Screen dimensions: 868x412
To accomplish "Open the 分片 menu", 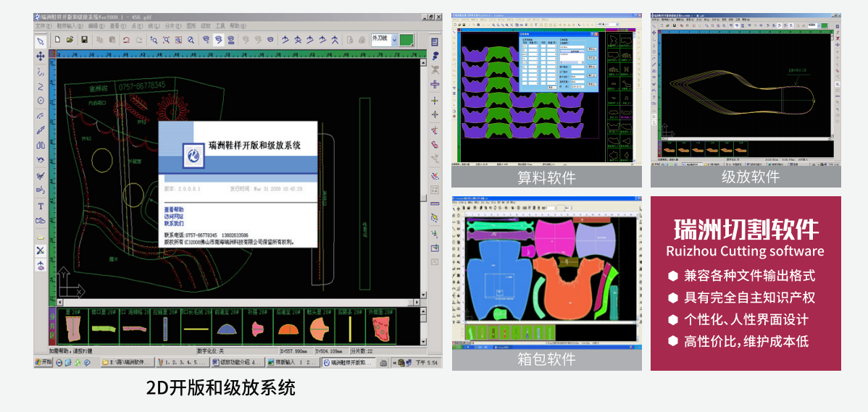I will (172, 26).
